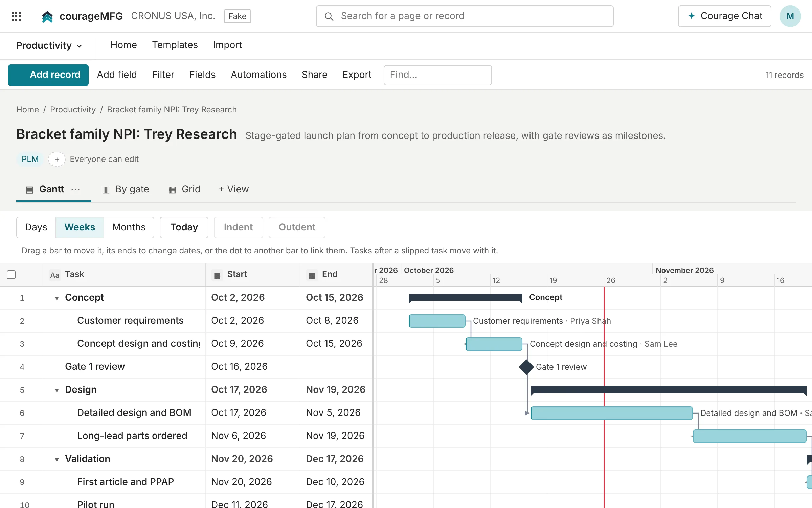Click Filter in the toolbar
This screenshot has height=508, width=812.
point(163,75)
